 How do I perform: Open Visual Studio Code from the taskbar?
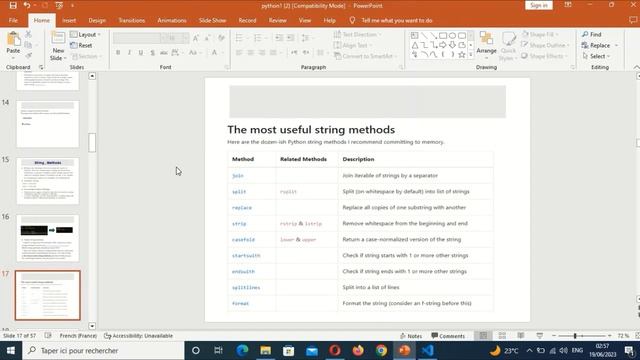pos(427,351)
